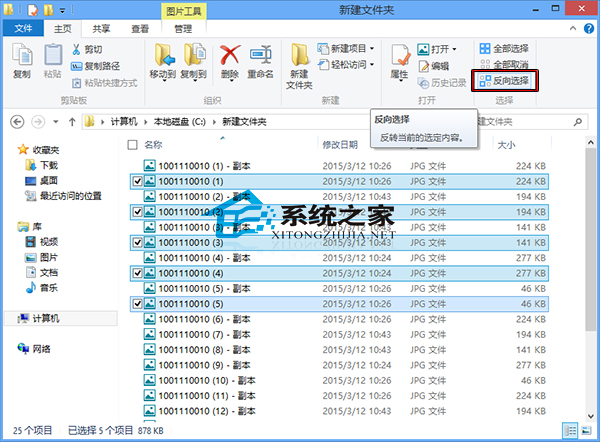The height and width of the screenshot is (442, 600).
Task: Switch to the Manage (管理) tab
Action: [183, 29]
